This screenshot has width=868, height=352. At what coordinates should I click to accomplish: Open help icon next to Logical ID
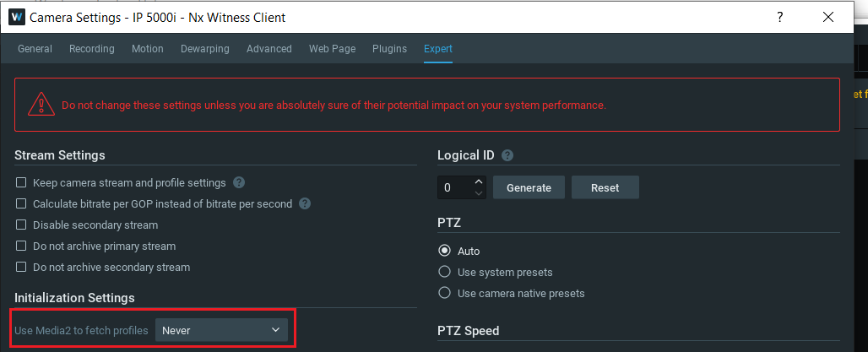(507, 155)
